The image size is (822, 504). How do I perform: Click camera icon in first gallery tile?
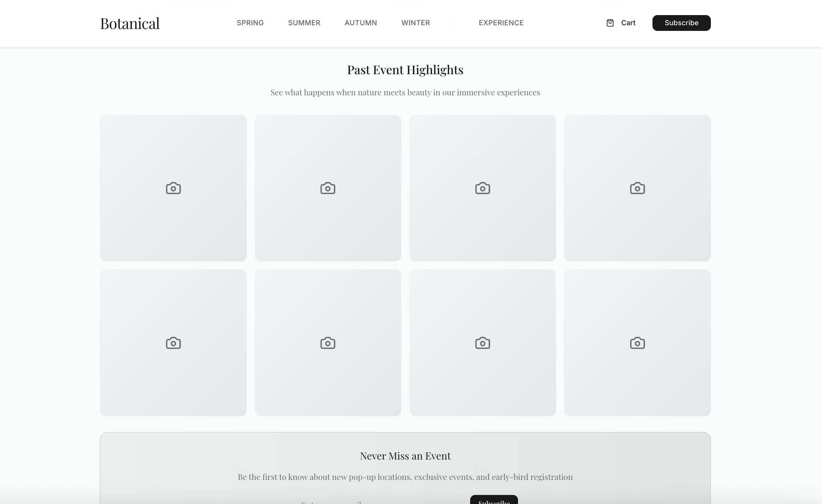[173, 188]
